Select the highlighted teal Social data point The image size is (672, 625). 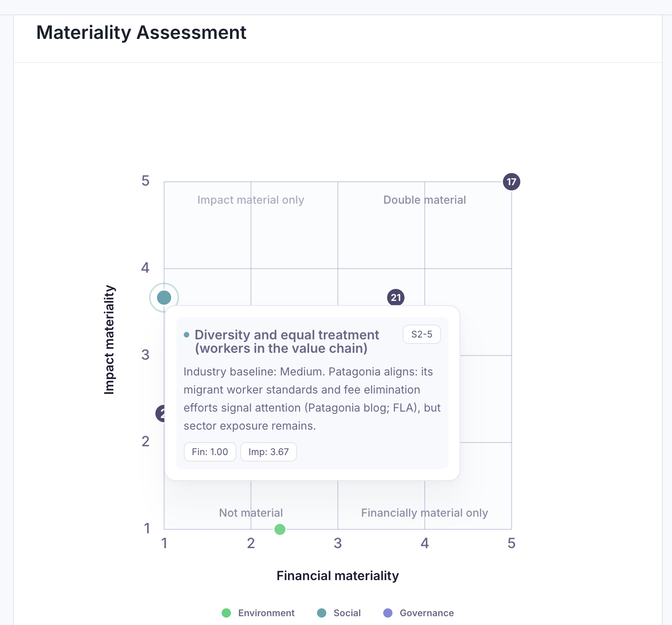point(164,298)
